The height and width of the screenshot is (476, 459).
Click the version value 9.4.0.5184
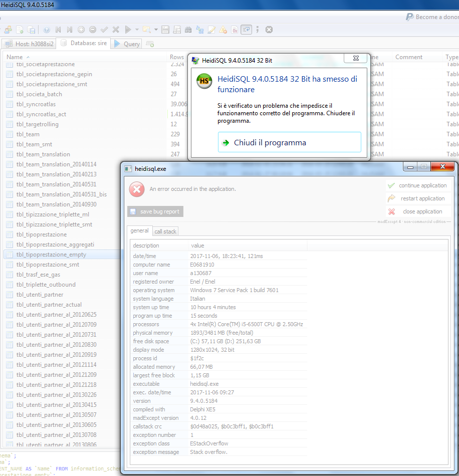click(204, 401)
